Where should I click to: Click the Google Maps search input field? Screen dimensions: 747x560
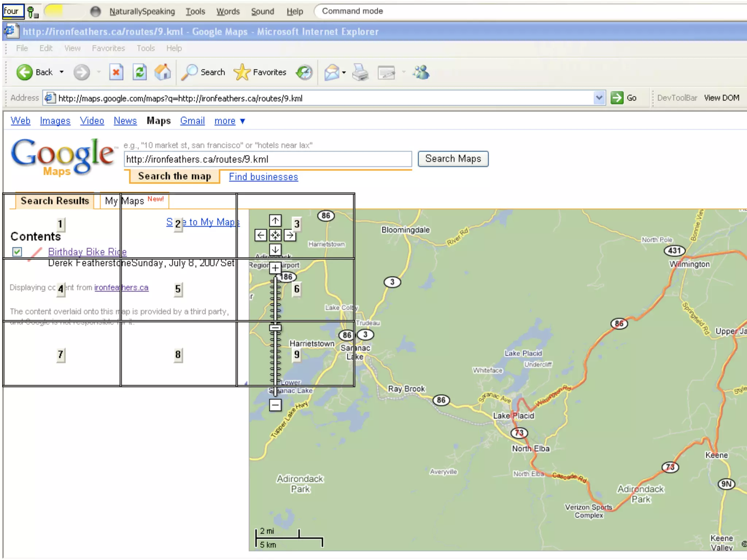click(x=268, y=159)
